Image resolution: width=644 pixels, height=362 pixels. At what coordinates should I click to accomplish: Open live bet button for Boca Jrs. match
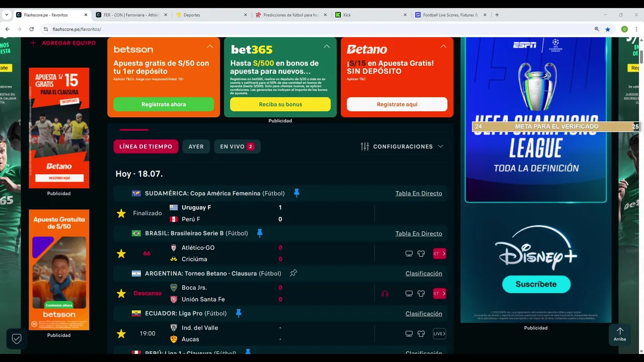(x=439, y=294)
